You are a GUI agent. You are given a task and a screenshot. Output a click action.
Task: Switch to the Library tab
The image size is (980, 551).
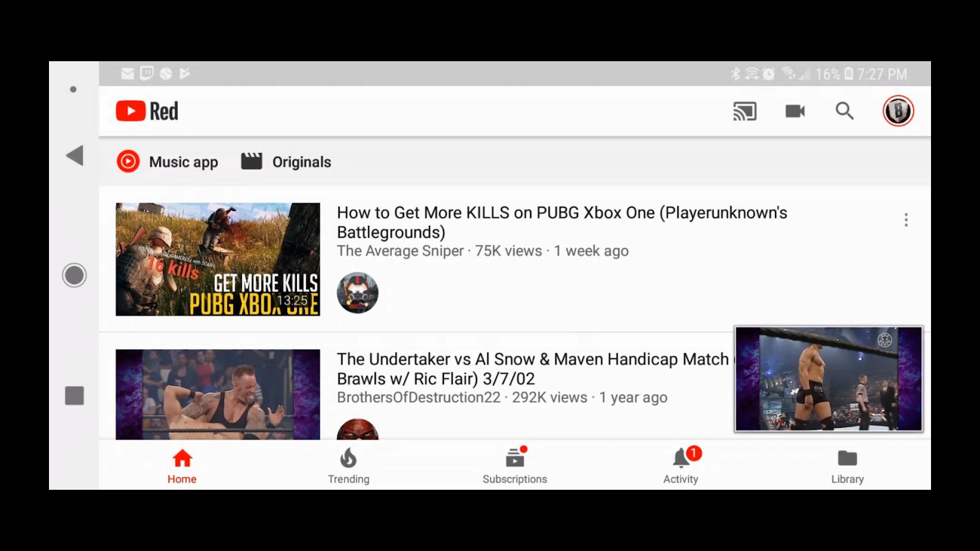pos(848,467)
